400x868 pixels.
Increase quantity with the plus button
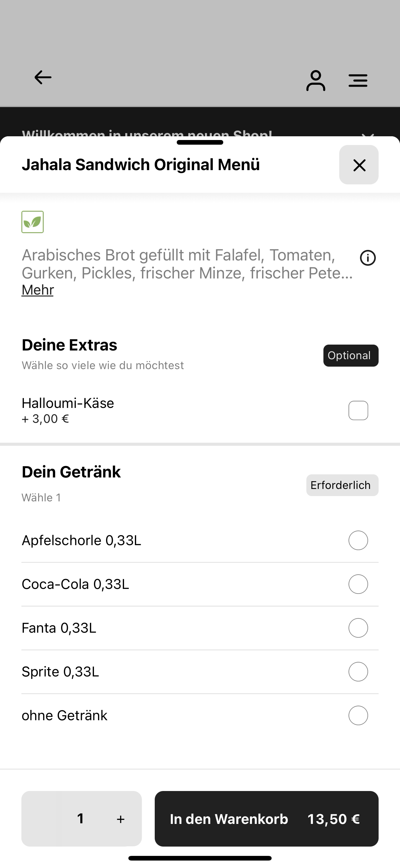pyautogui.click(x=121, y=819)
